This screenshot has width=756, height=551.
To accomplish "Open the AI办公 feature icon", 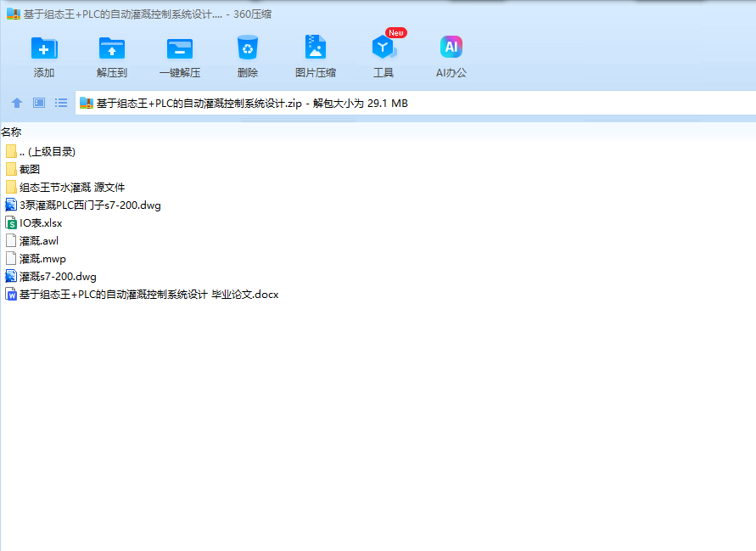I will [451, 47].
